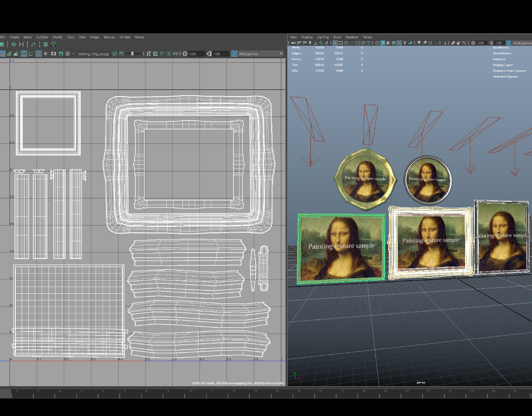Toggle Use All Lights bulb icon
Screen dimensions: 532x416
coord(405,43)
